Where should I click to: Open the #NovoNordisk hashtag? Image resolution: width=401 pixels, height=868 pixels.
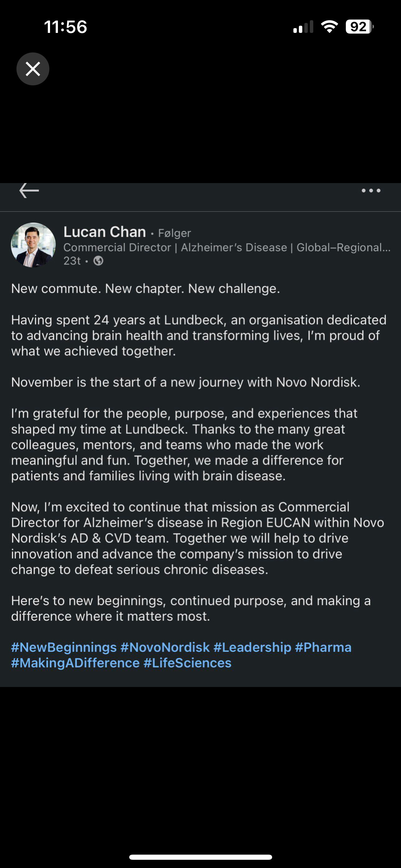coord(165,648)
